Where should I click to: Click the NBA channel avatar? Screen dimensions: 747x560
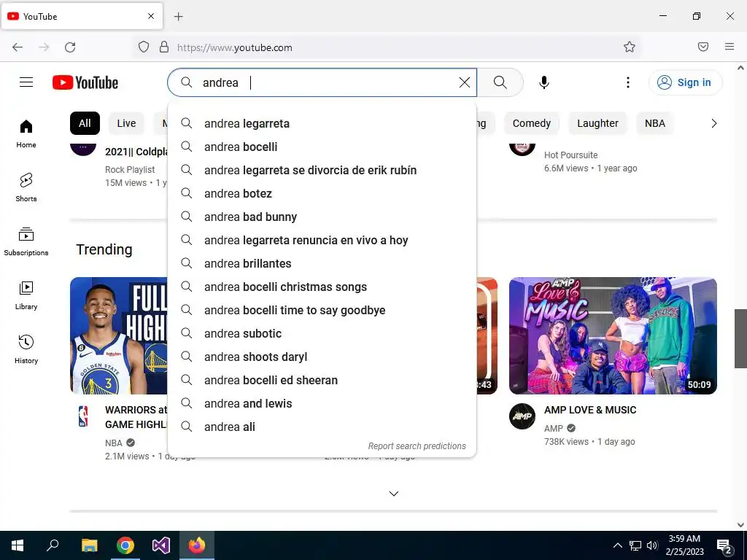83,416
